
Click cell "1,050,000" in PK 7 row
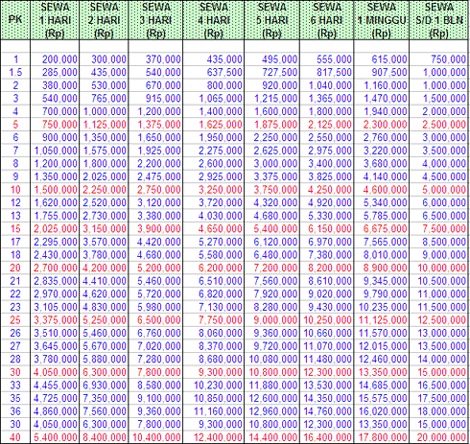pyautogui.click(x=55, y=150)
